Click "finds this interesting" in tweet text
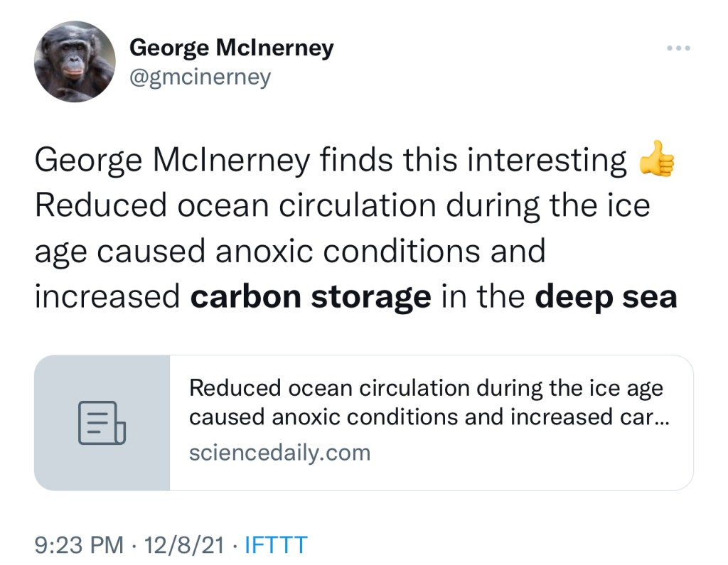 coord(473,161)
